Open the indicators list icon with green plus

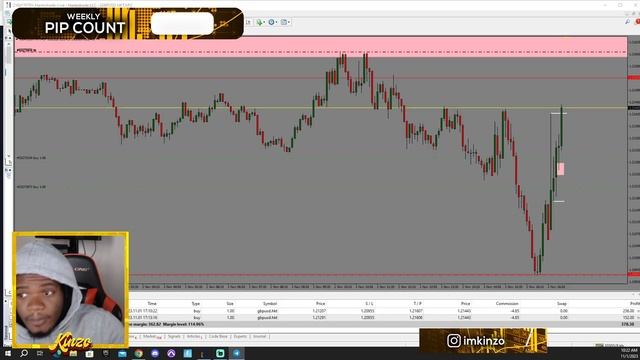259,22
